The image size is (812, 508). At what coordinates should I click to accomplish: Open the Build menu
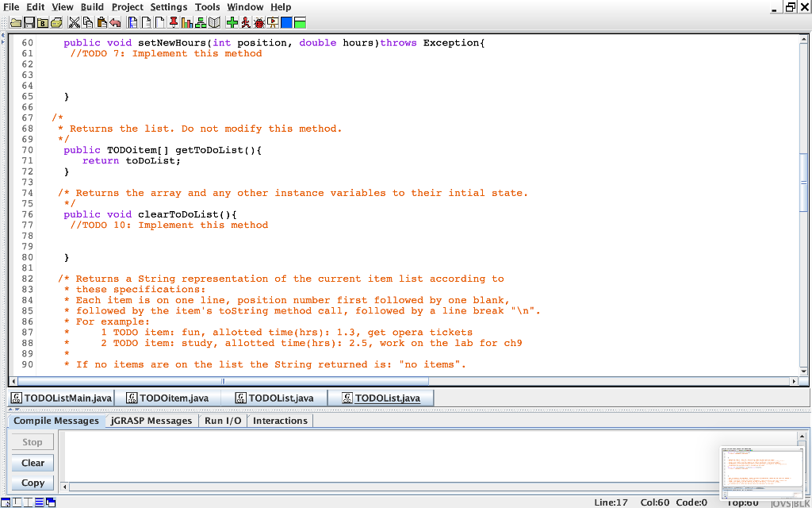pyautogui.click(x=92, y=7)
